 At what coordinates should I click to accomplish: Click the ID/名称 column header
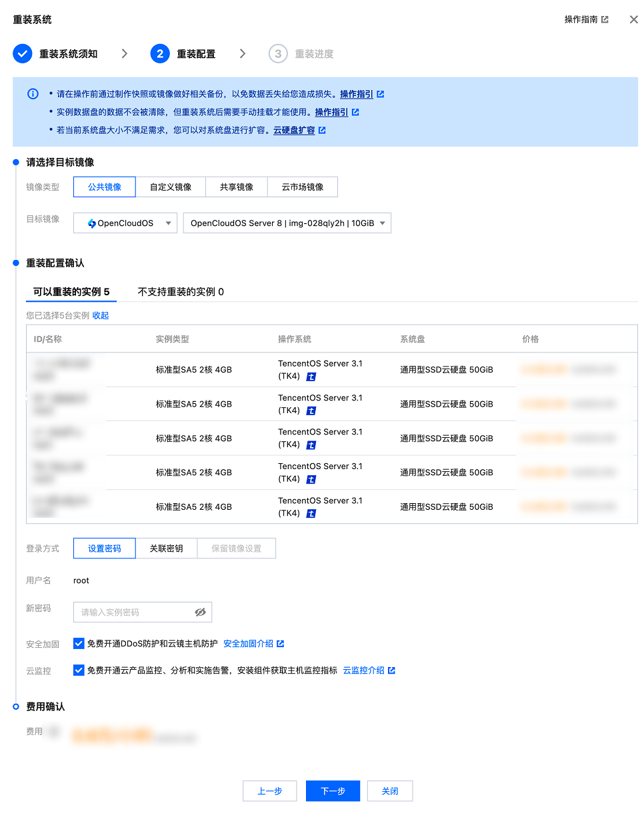pos(48,339)
